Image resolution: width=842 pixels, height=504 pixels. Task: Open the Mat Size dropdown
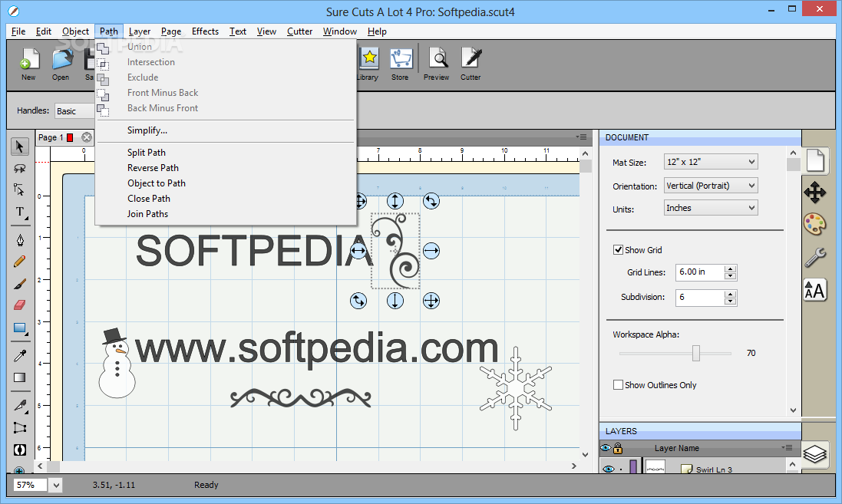click(711, 162)
